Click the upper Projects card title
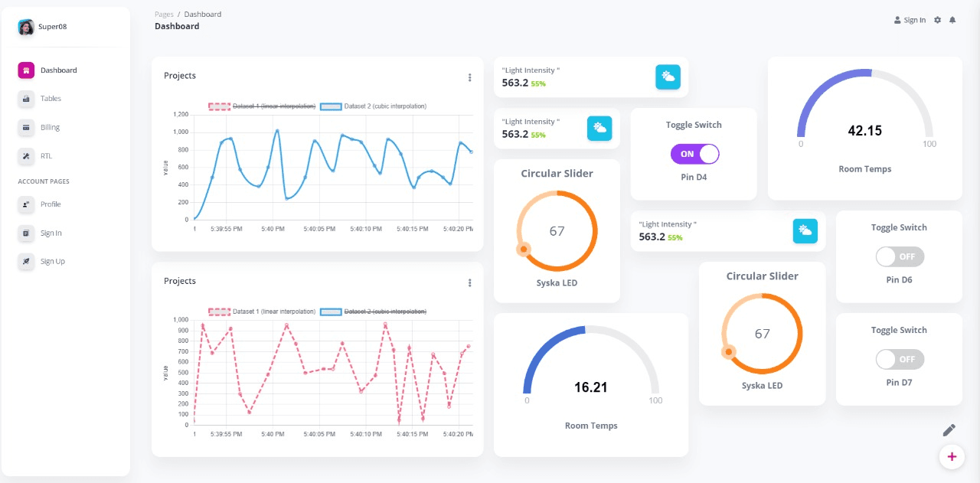 click(x=180, y=76)
